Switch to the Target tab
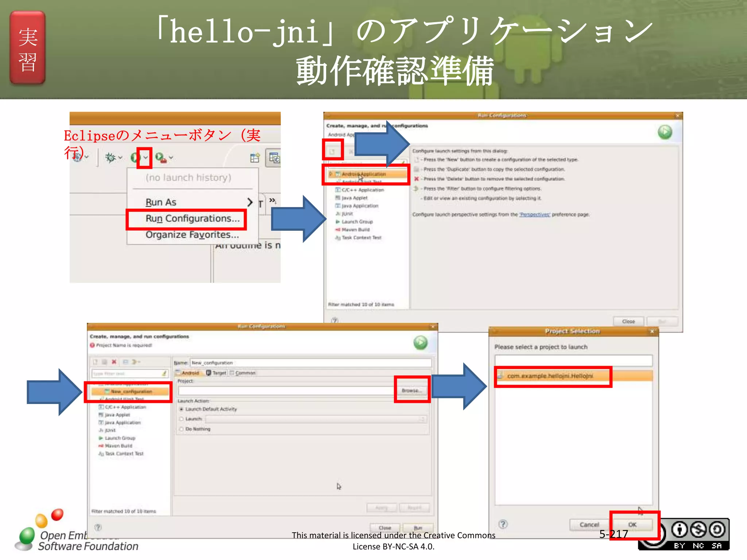The image size is (747, 560). point(216,373)
